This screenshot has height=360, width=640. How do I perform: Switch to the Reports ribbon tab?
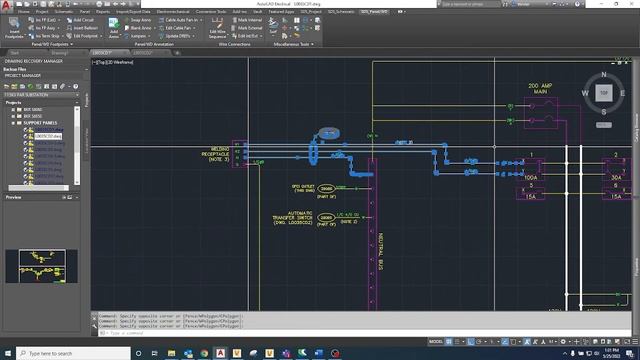[x=103, y=12]
